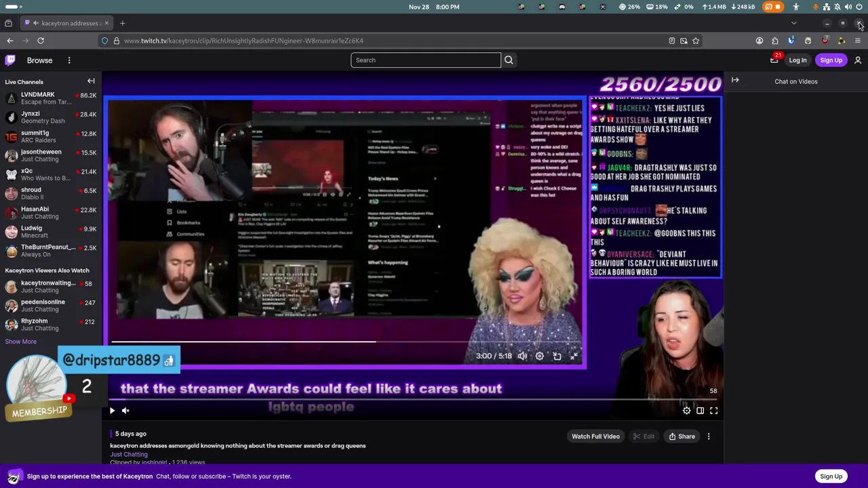
Task: Open system clock showing 8:00 PM
Action: pos(434,7)
